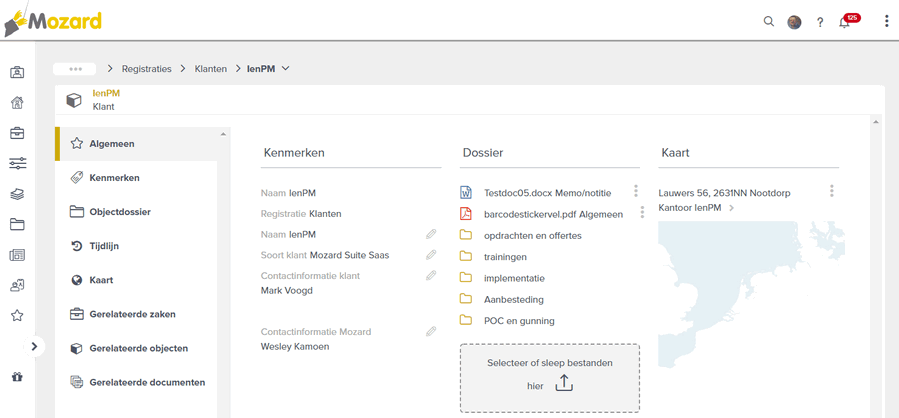Image resolution: width=899 pixels, height=418 pixels.
Task: Open options dots for barcodestickervel.pdf
Action: click(642, 212)
